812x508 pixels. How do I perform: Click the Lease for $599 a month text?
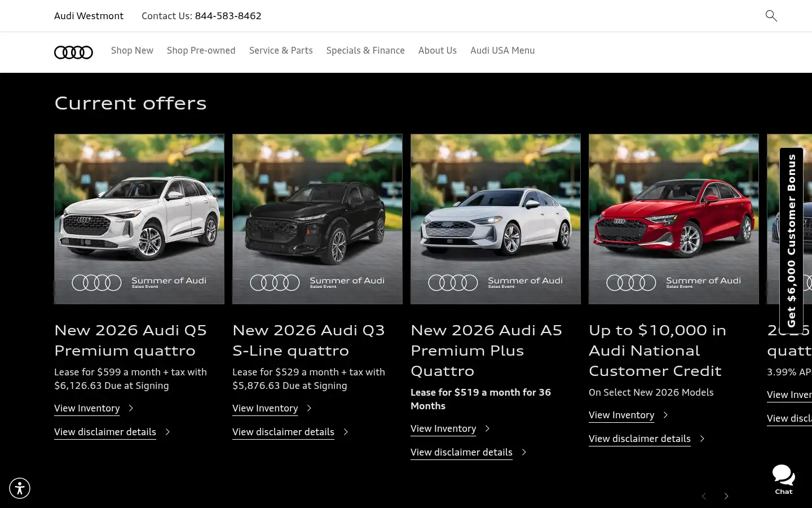(131, 379)
